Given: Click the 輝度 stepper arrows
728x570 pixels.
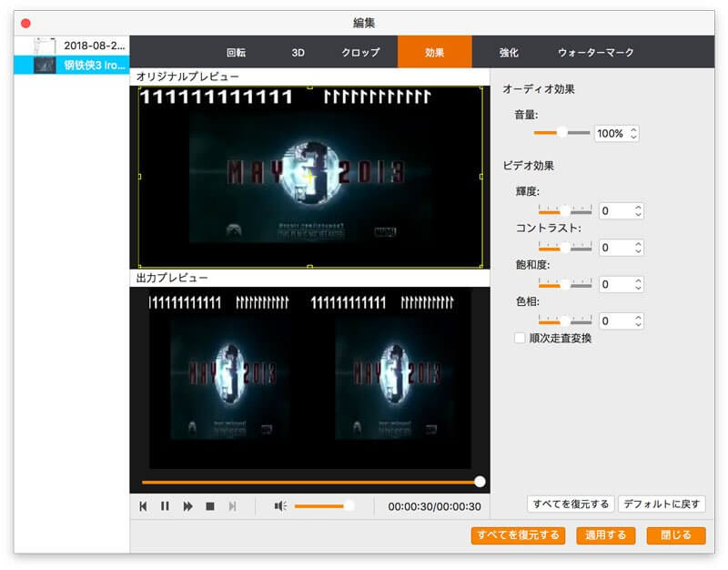Looking at the screenshot, I should click(639, 211).
